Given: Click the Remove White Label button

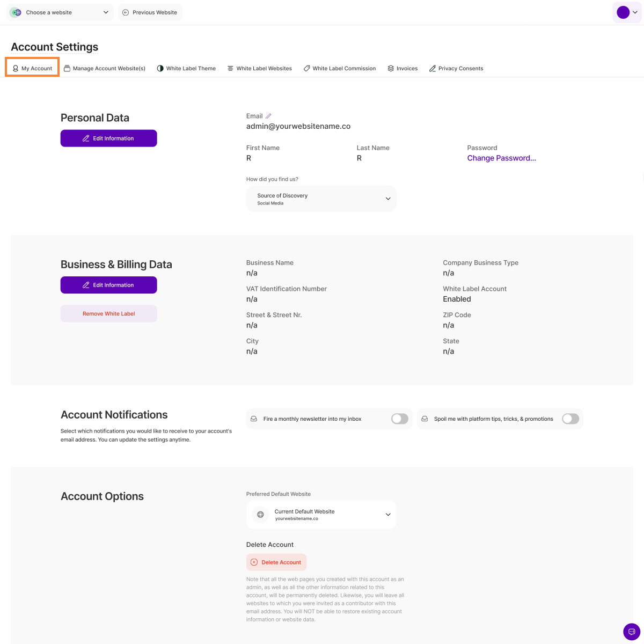Looking at the screenshot, I should (108, 313).
